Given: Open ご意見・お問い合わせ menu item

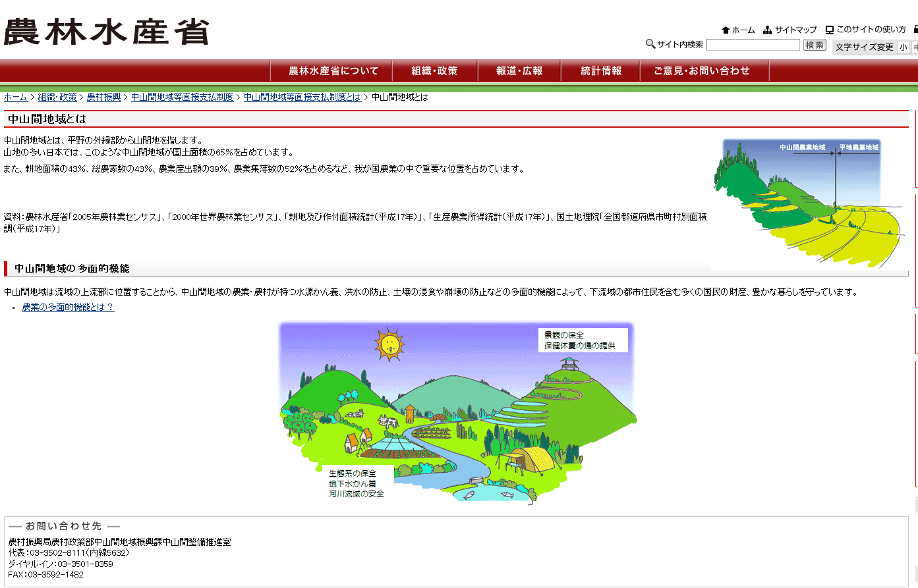Looking at the screenshot, I should 702,71.
